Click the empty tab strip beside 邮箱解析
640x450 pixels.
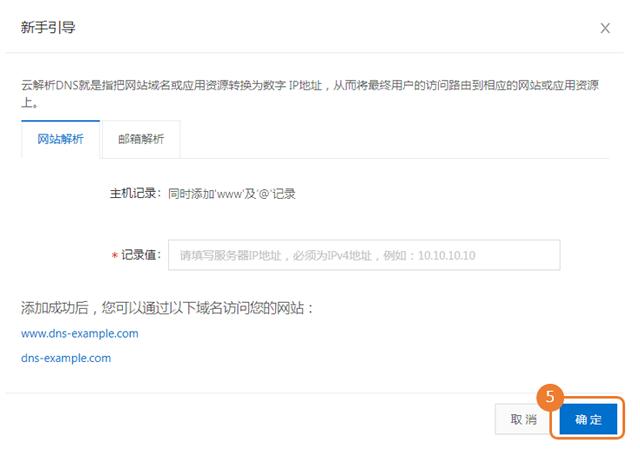point(395,139)
